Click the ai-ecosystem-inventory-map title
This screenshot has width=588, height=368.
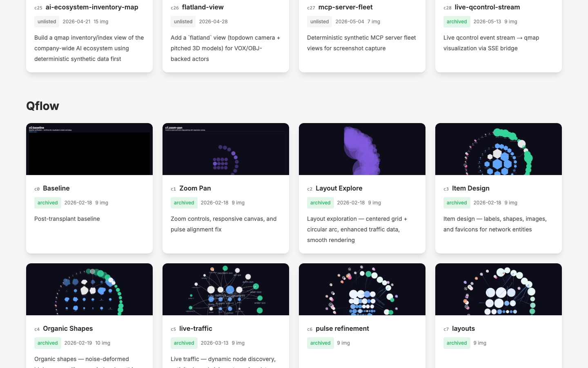point(92,7)
